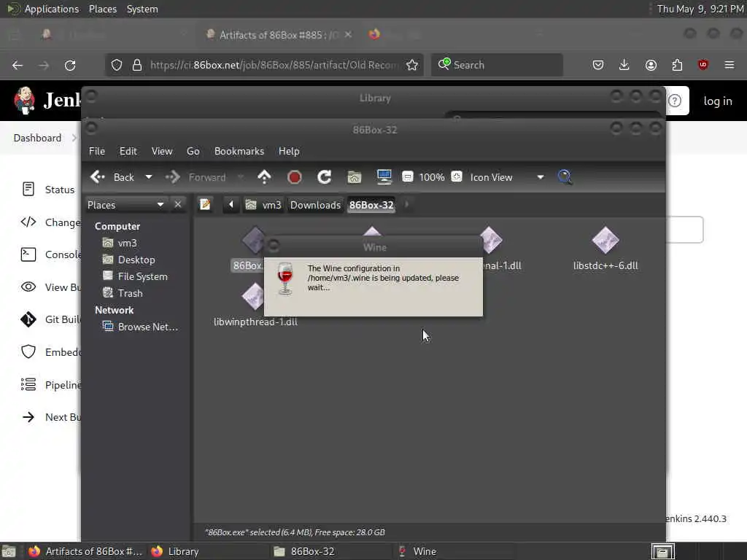Bookmark page with star icon
The height and width of the screenshot is (560, 747).
(412, 65)
